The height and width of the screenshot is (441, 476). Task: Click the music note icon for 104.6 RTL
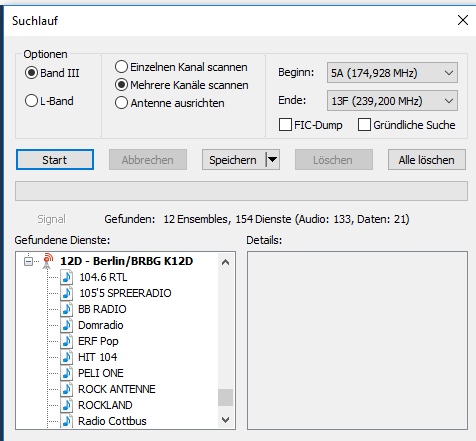67,277
